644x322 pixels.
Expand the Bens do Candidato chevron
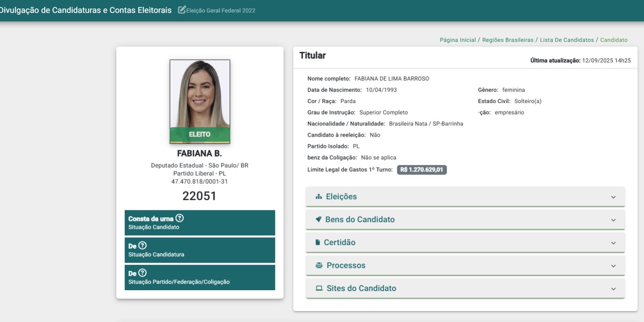(x=613, y=220)
